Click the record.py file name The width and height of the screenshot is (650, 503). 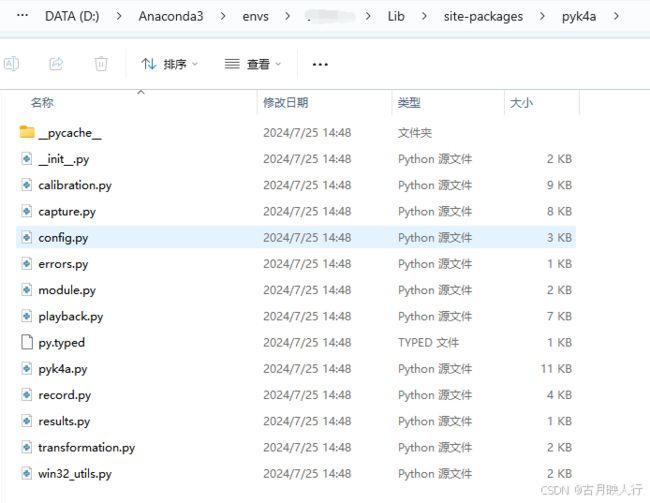click(x=64, y=395)
